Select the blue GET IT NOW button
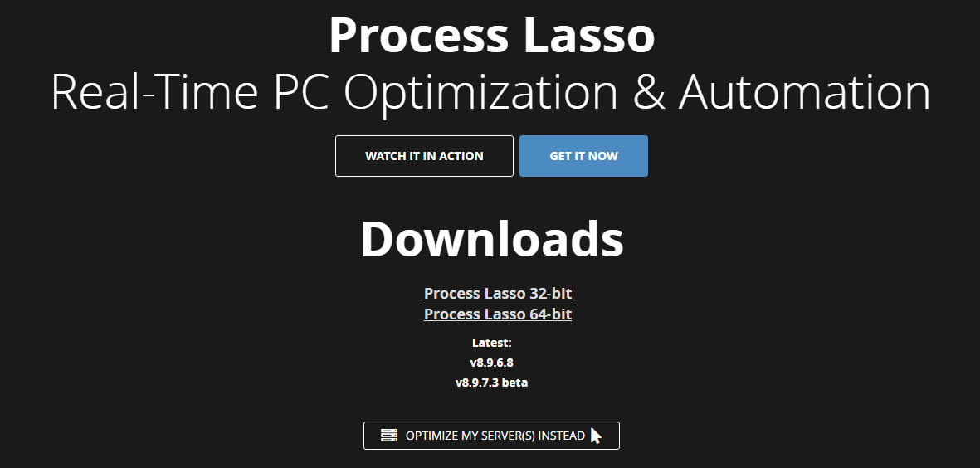This screenshot has width=980, height=468. pos(583,156)
